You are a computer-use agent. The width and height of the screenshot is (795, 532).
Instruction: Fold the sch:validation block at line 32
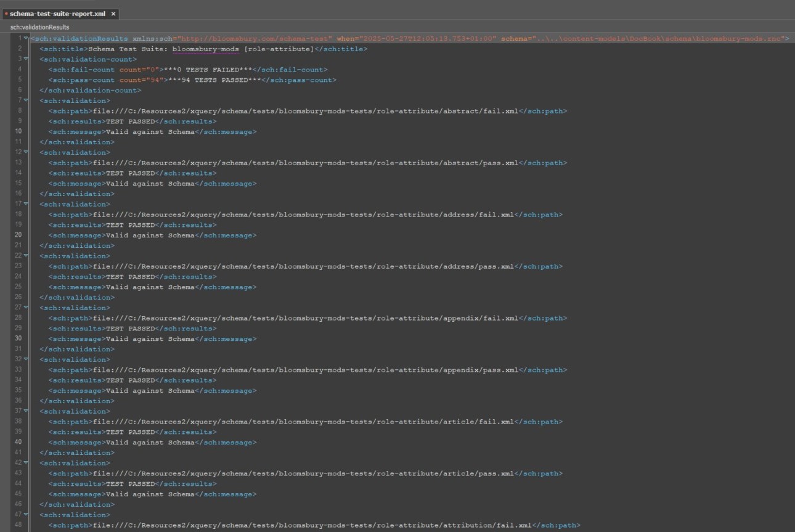(x=26, y=359)
